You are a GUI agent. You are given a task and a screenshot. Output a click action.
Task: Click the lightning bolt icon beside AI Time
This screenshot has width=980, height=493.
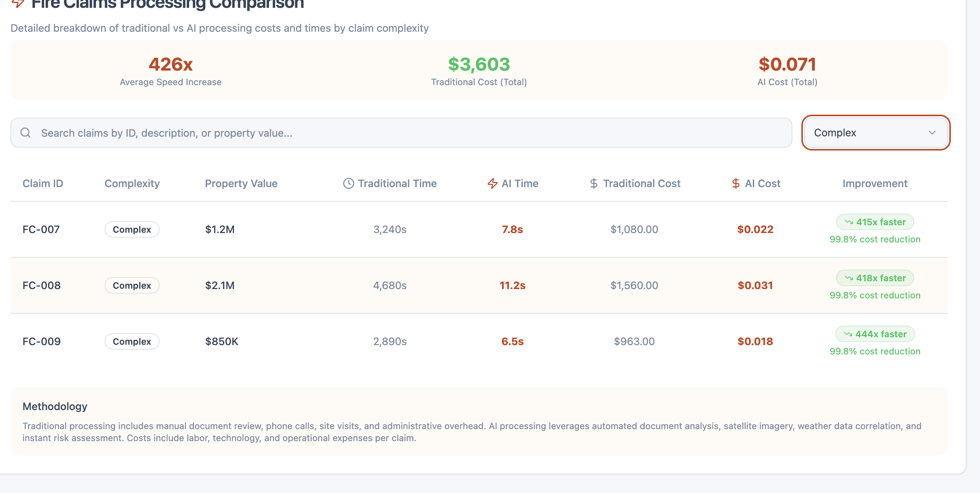tap(492, 184)
